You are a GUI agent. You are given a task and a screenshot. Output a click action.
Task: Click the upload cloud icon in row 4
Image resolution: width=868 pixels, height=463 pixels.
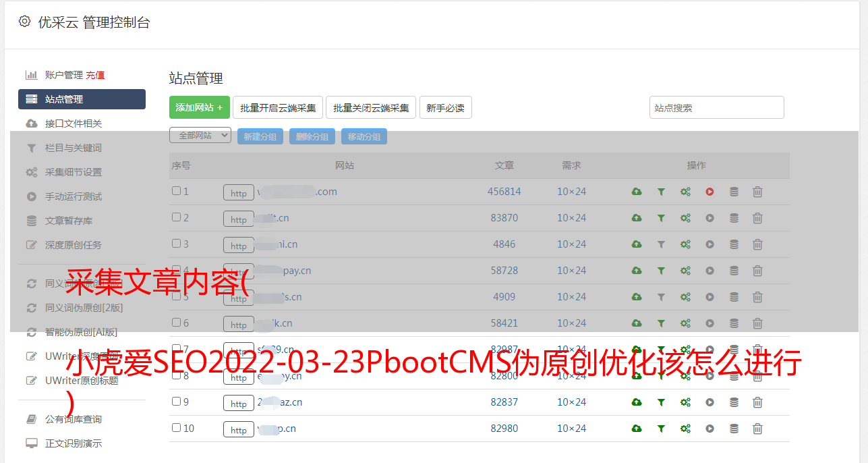637,271
